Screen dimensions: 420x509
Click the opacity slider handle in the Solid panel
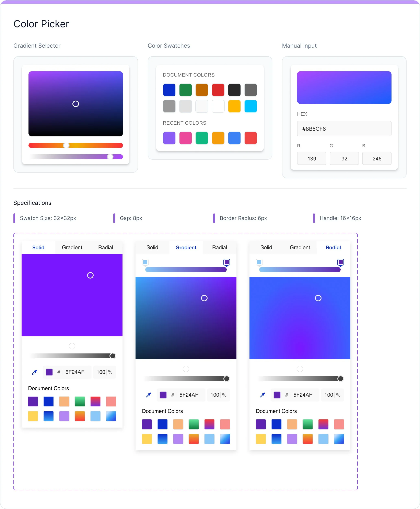click(113, 356)
